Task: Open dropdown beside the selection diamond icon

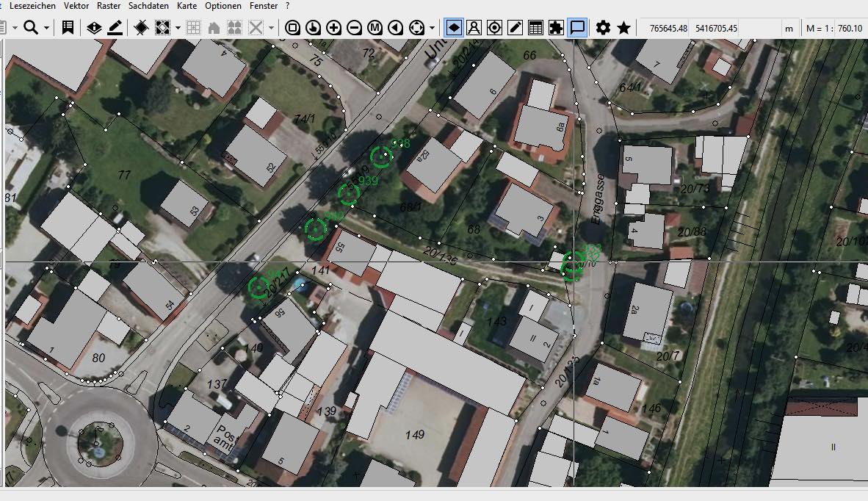Action: (178, 28)
